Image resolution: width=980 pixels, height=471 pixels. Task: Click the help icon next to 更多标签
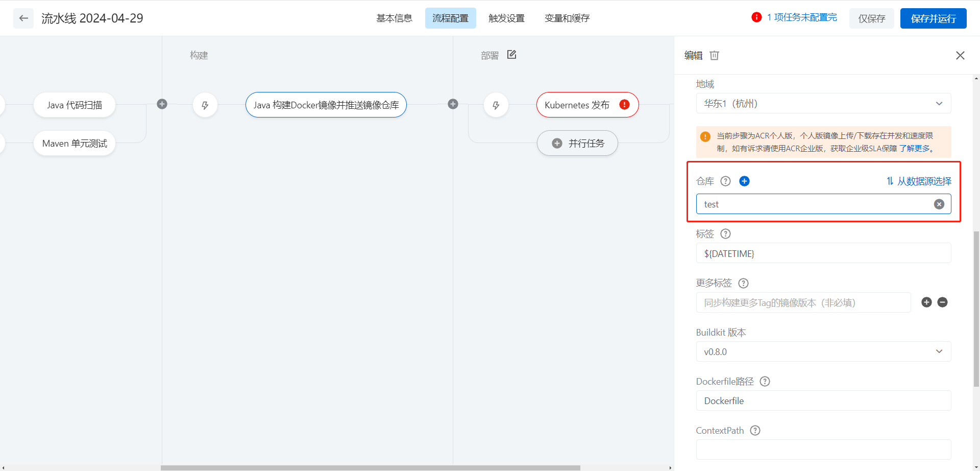743,283
